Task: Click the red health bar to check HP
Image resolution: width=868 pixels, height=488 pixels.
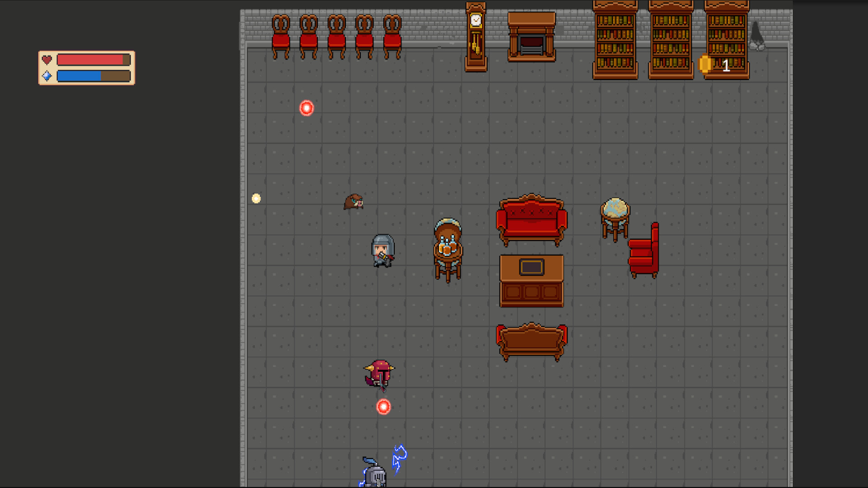Action: (x=90, y=59)
